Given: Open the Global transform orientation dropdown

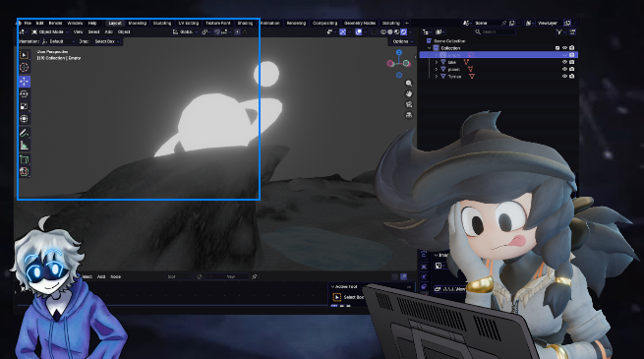Looking at the screenshot, I should pos(186,31).
